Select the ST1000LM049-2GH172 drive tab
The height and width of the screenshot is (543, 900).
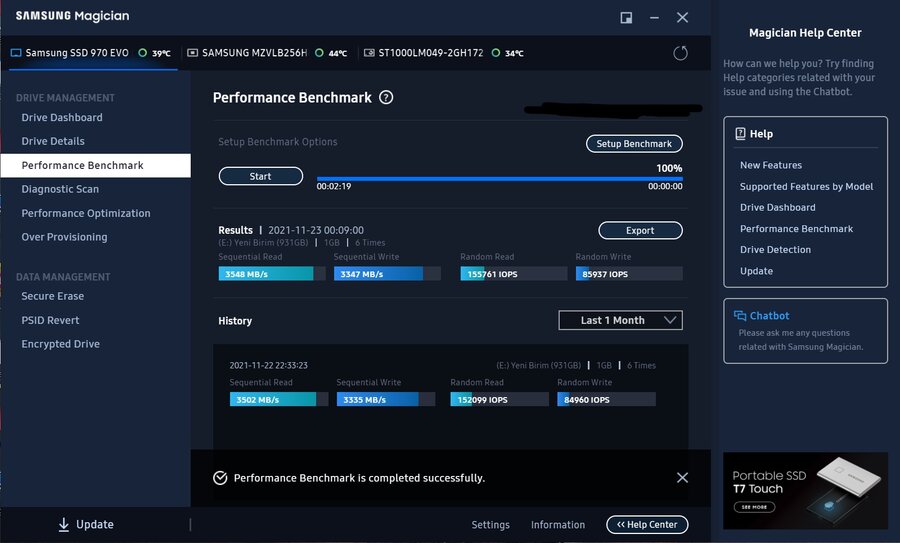click(x=443, y=53)
